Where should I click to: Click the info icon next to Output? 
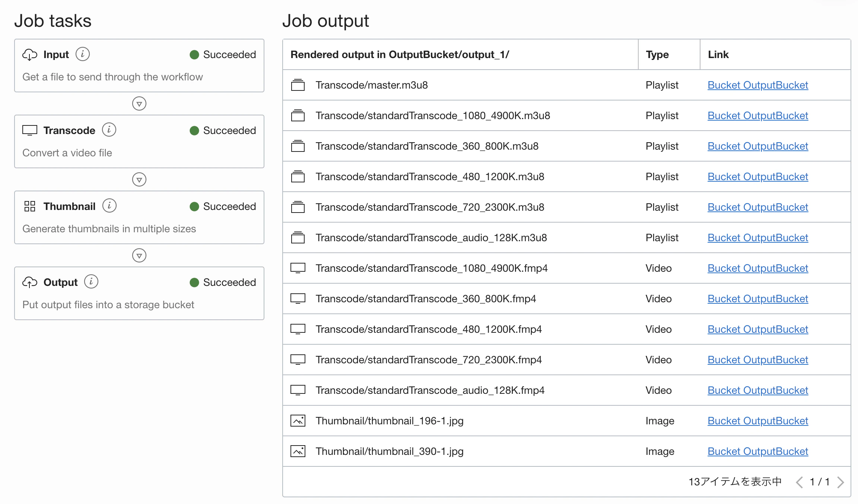(x=91, y=282)
